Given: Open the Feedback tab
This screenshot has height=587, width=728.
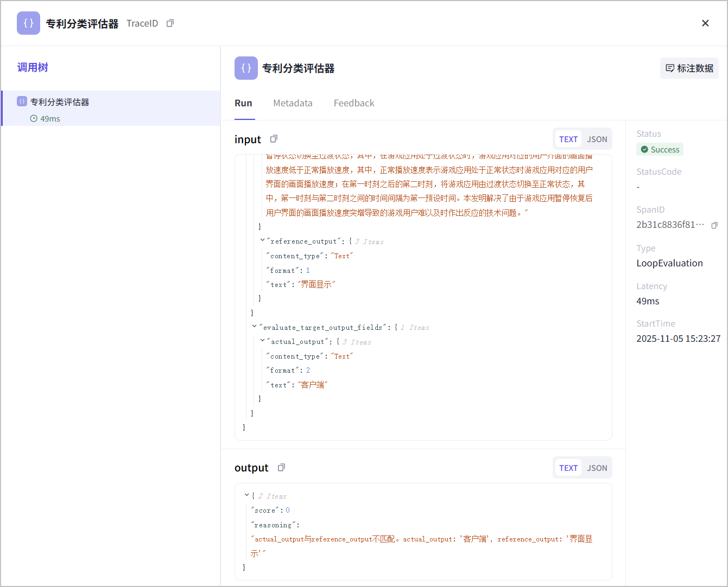Looking at the screenshot, I should [354, 103].
